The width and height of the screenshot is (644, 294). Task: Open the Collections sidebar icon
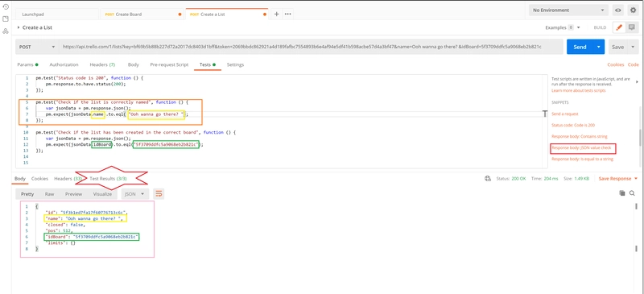pos(6,19)
